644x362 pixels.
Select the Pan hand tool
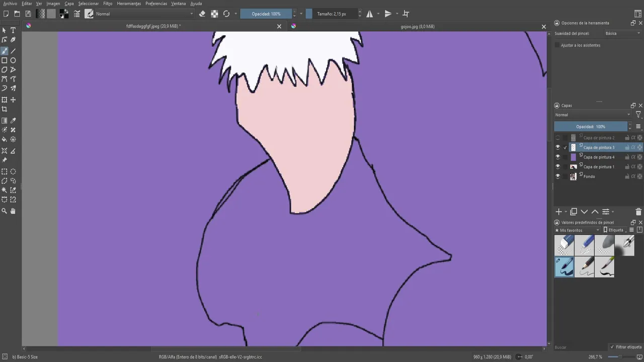coord(13,211)
